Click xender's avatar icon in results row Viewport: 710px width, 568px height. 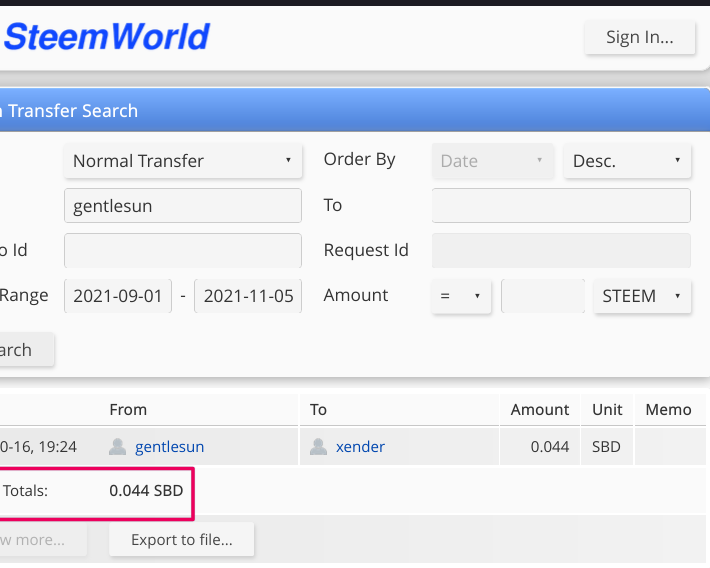(318, 447)
